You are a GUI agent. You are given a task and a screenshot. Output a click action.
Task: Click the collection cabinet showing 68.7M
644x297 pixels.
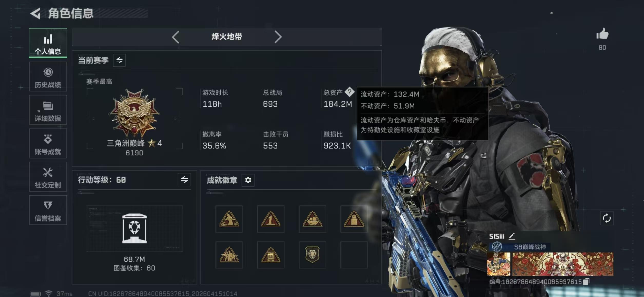pyautogui.click(x=134, y=228)
